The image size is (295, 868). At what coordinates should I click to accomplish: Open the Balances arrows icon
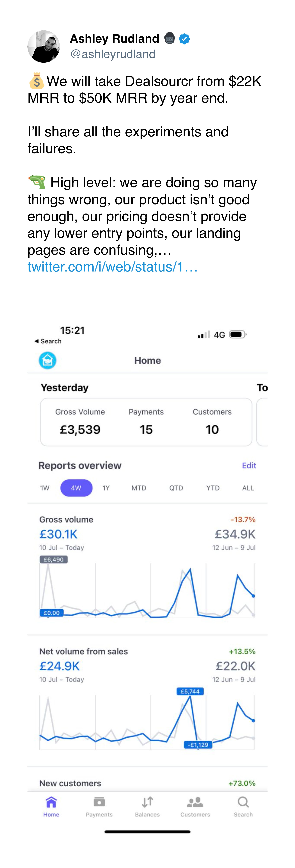tap(147, 803)
